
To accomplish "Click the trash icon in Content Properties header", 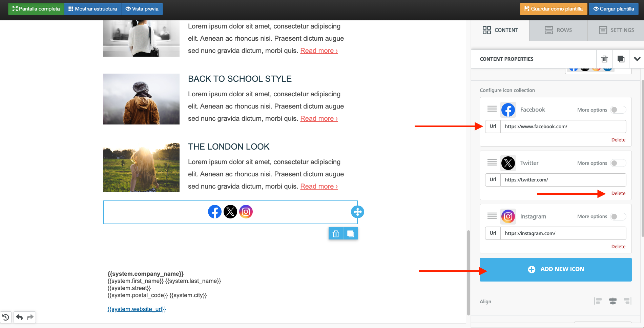I will coord(604,59).
